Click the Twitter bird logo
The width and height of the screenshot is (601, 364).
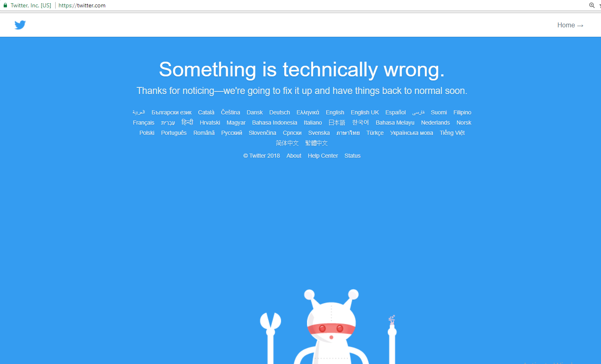tap(20, 25)
